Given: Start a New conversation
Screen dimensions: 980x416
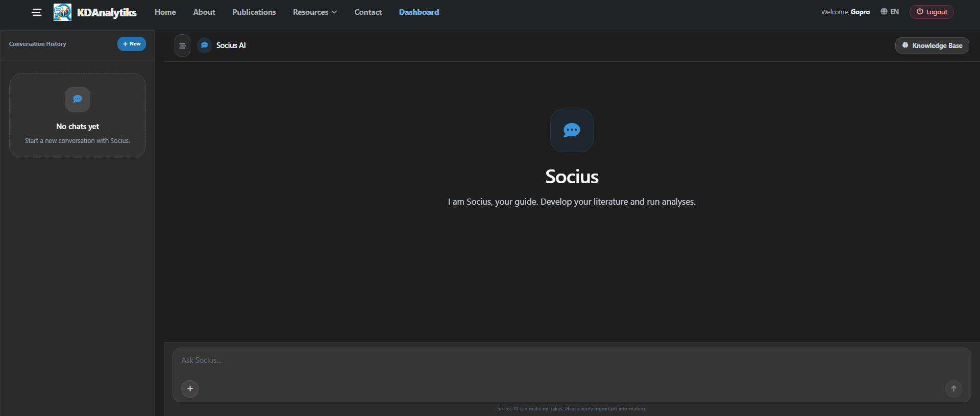Looking at the screenshot, I should coord(132,44).
